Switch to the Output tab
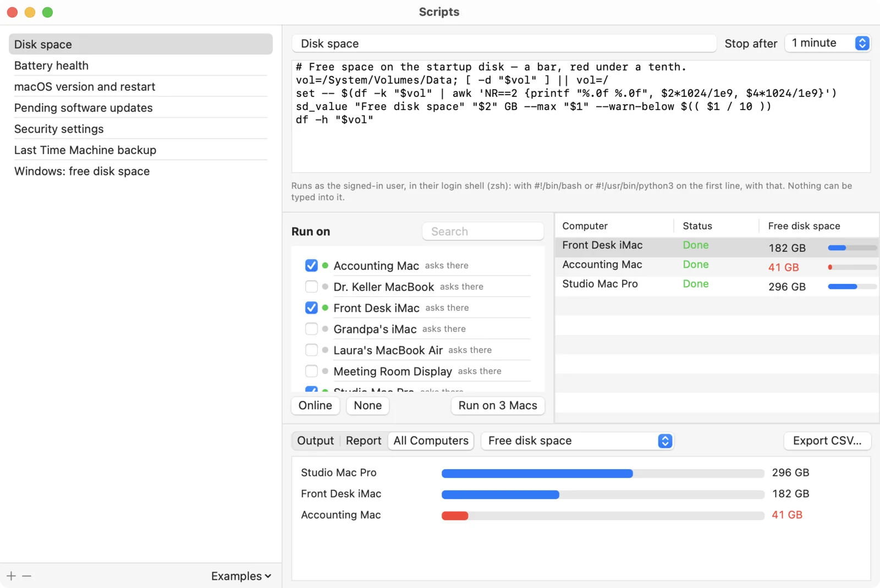Viewport: 880px width, 588px height. coord(315,441)
